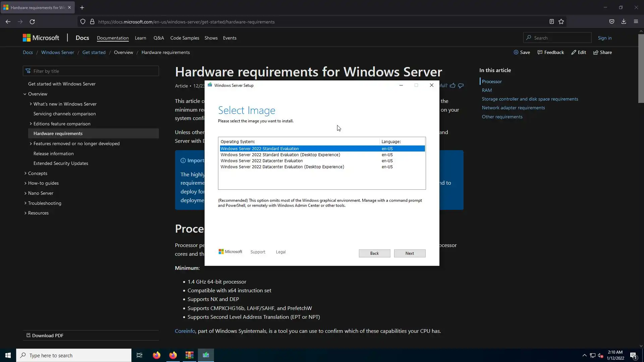The height and width of the screenshot is (362, 644).
Task: Open Firefox hamburger menu
Action: click(636, 22)
